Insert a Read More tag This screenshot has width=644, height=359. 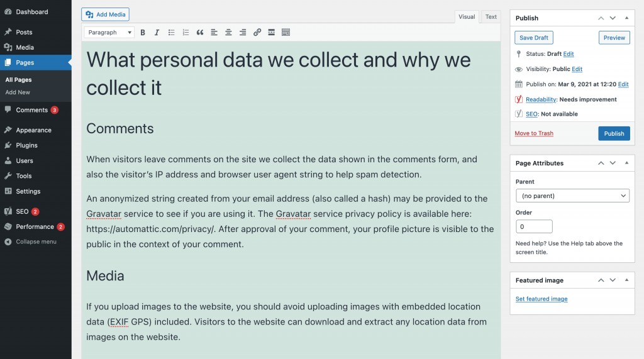click(271, 32)
